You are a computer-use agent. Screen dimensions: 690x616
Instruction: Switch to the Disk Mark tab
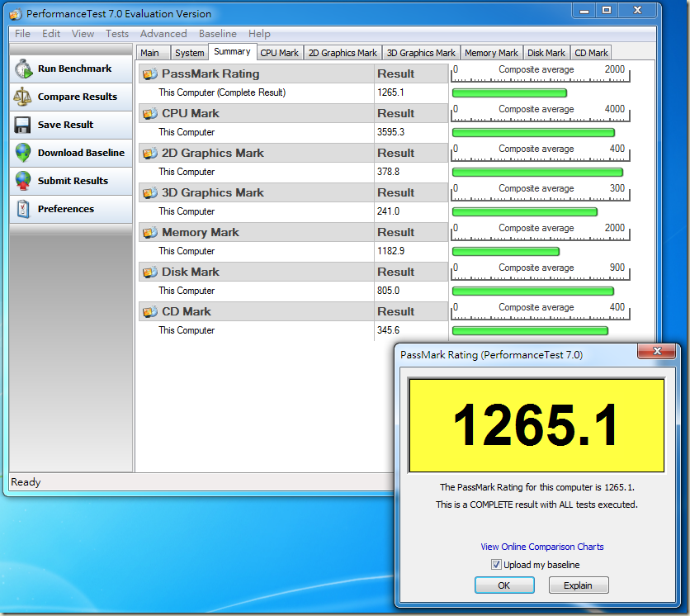pyautogui.click(x=546, y=53)
